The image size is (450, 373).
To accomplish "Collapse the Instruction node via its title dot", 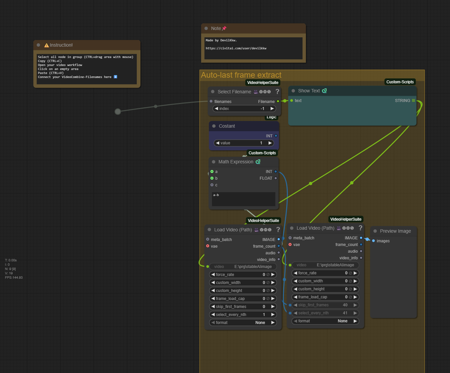I will click(x=38, y=45).
